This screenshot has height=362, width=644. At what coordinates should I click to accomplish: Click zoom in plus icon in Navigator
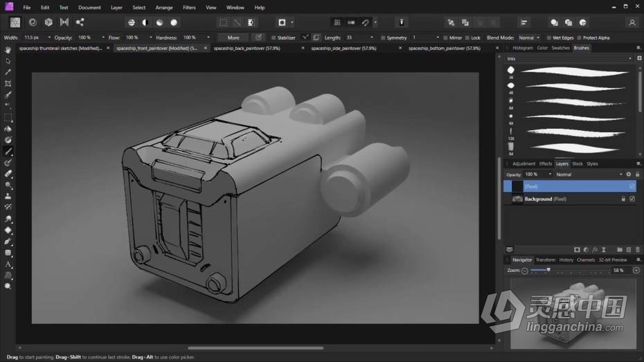(636, 270)
